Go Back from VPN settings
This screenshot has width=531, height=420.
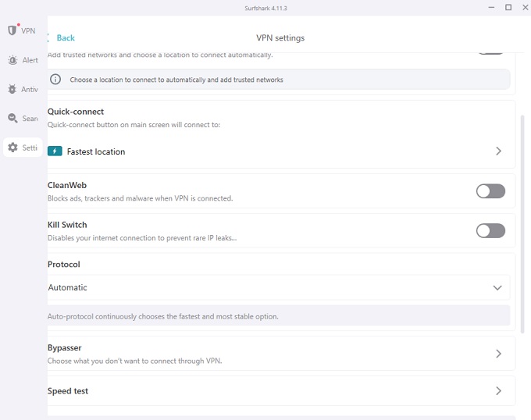click(x=66, y=37)
